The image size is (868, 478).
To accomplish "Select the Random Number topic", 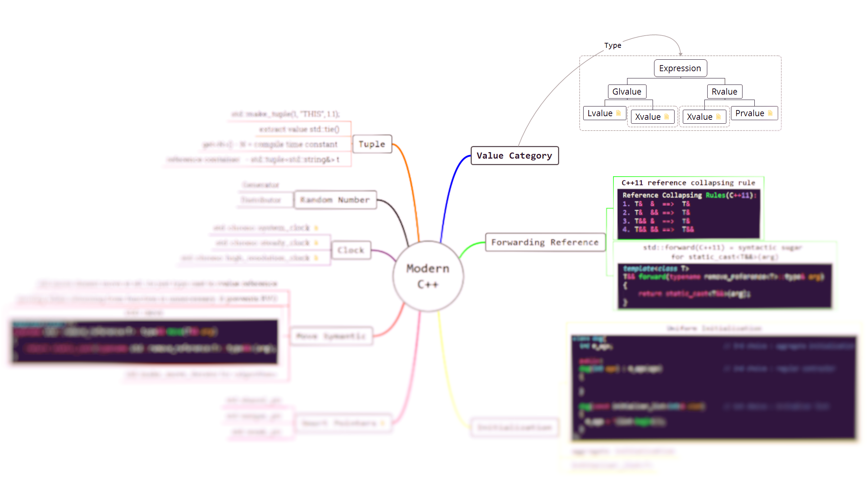I will (335, 200).
